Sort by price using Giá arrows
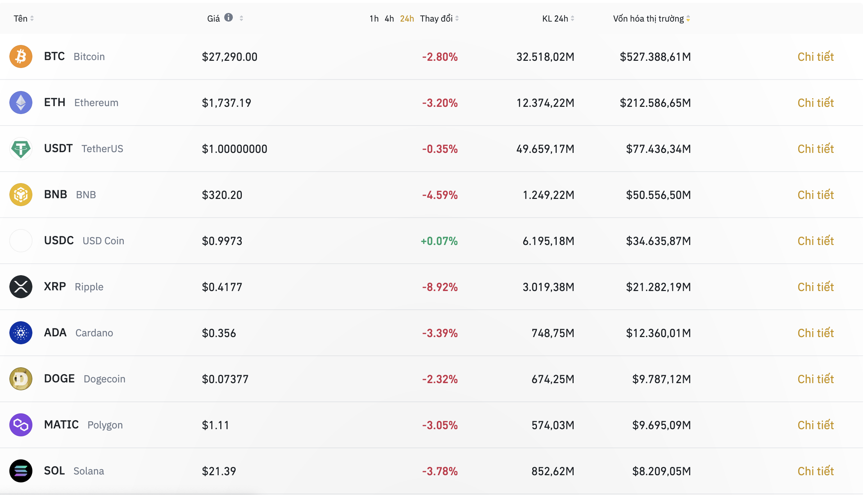868x495 pixels. (x=241, y=18)
